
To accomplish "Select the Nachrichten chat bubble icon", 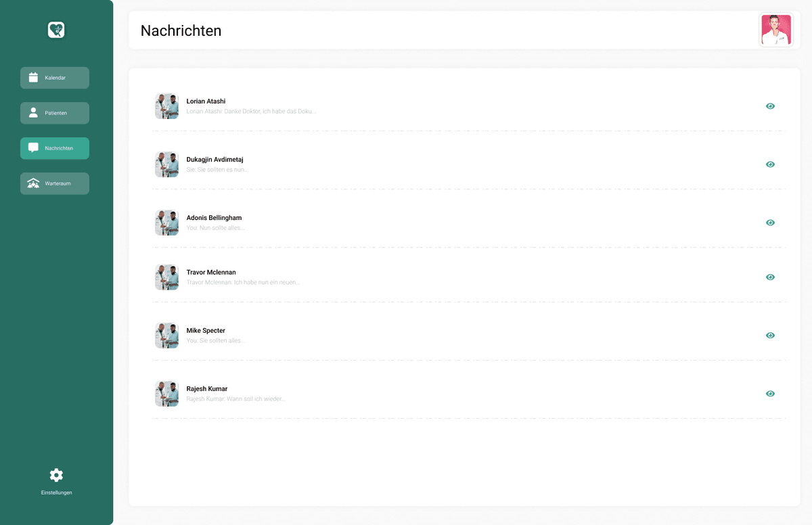I will (32, 148).
